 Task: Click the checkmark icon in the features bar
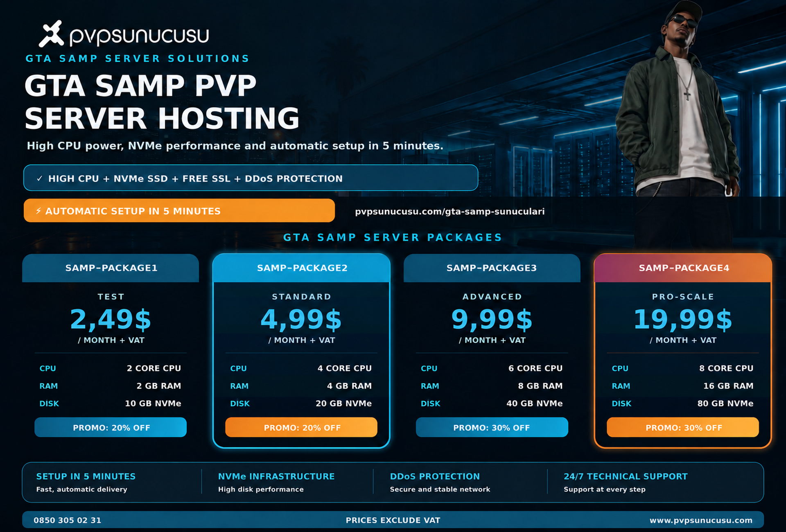point(40,178)
